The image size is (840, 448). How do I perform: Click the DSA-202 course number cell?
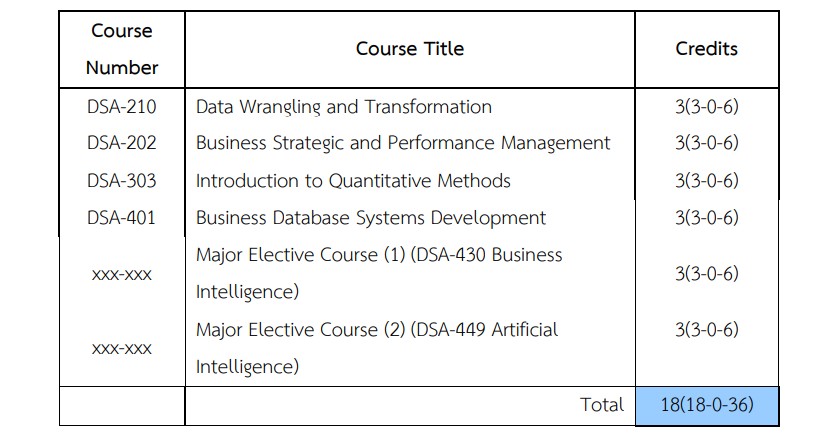122,143
